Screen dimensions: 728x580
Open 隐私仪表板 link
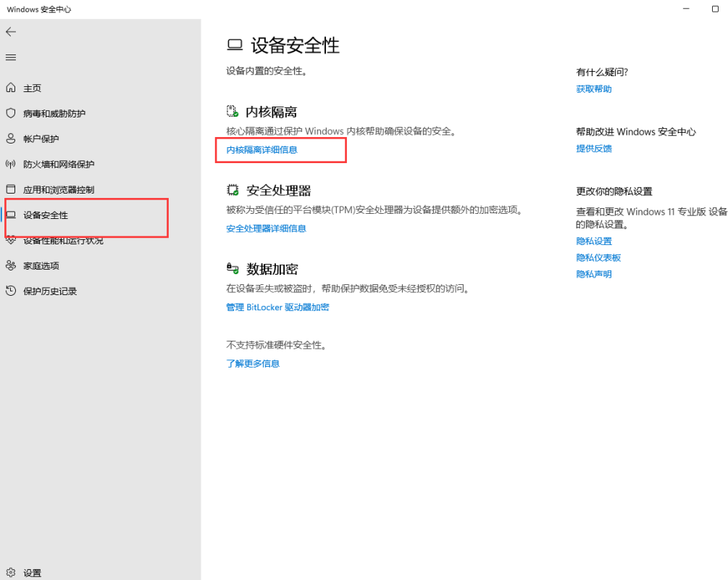pos(598,258)
